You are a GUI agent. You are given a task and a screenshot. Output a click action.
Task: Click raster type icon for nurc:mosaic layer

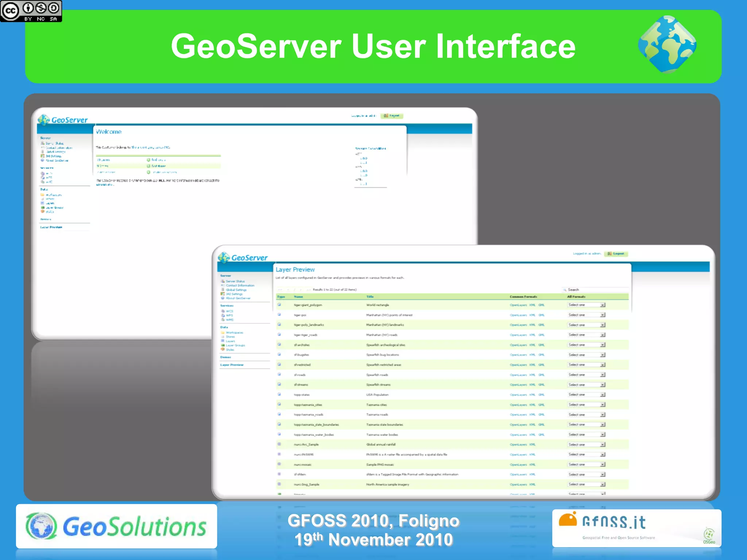click(279, 464)
